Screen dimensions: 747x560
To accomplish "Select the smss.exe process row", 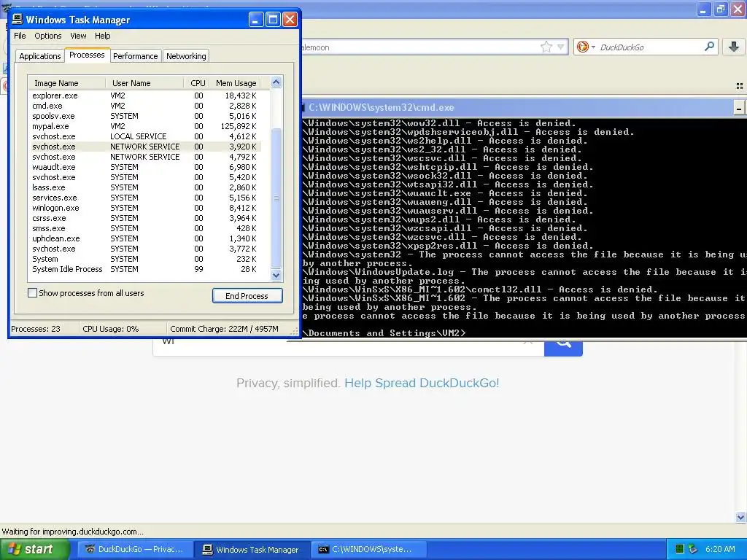I will point(145,228).
